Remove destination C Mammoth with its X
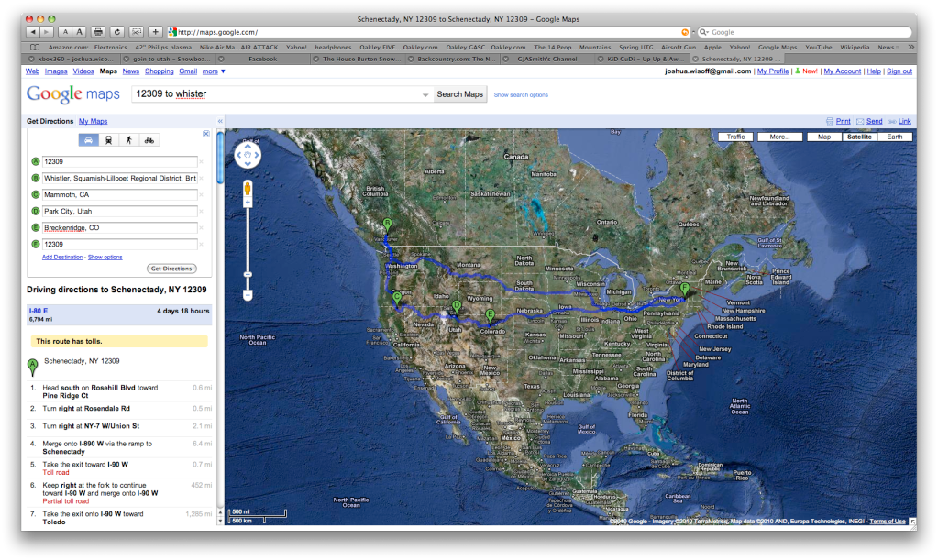 (x=202, y=195)
